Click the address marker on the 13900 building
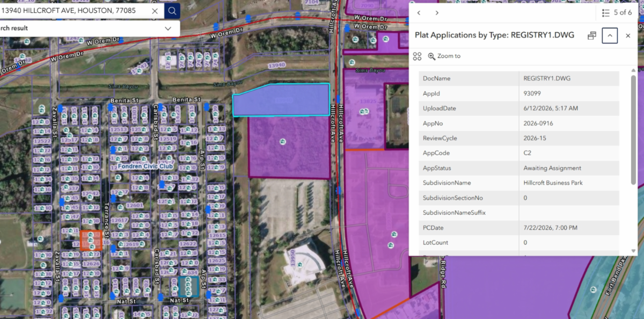644x319 pixels. 301,264
